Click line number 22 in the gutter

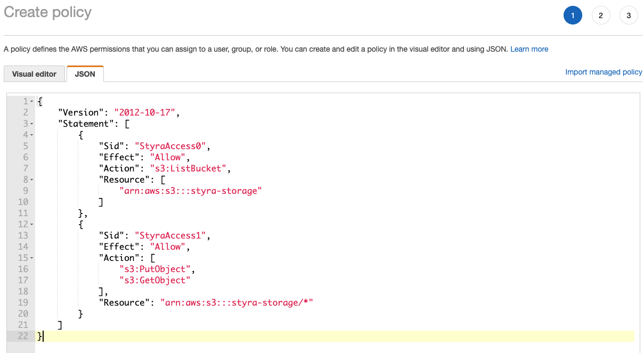click(22, 336)
